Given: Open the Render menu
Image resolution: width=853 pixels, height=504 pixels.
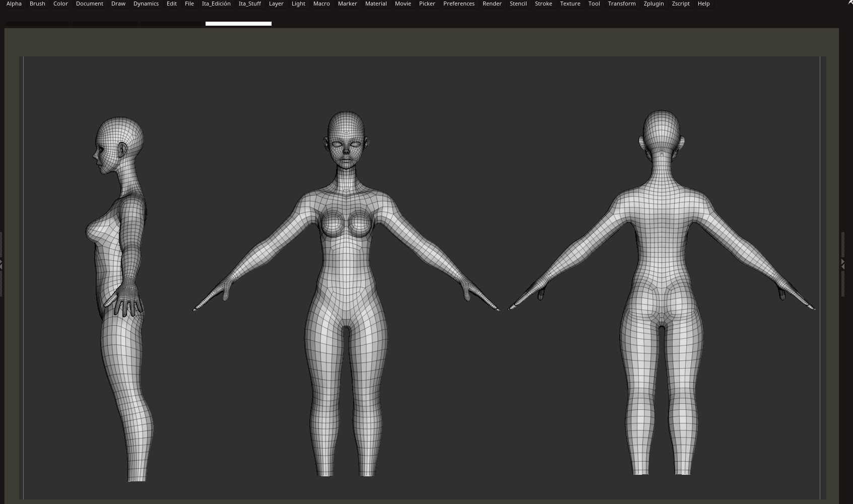Looking at the screenshot, I should click(492, 4).
